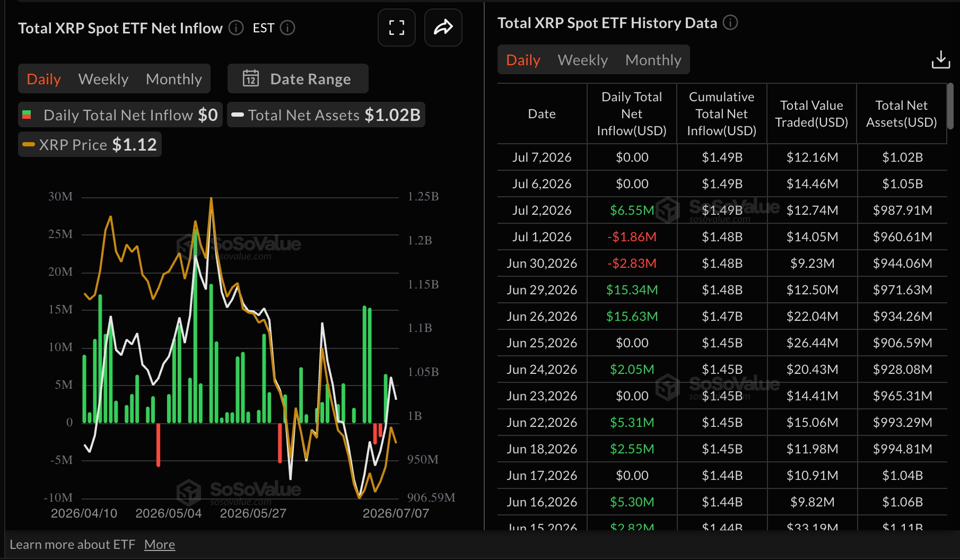Open fullscreen view of Net Inflow chart
The width and height of the screenshot is (960, 560).
[x=397, y=28]
